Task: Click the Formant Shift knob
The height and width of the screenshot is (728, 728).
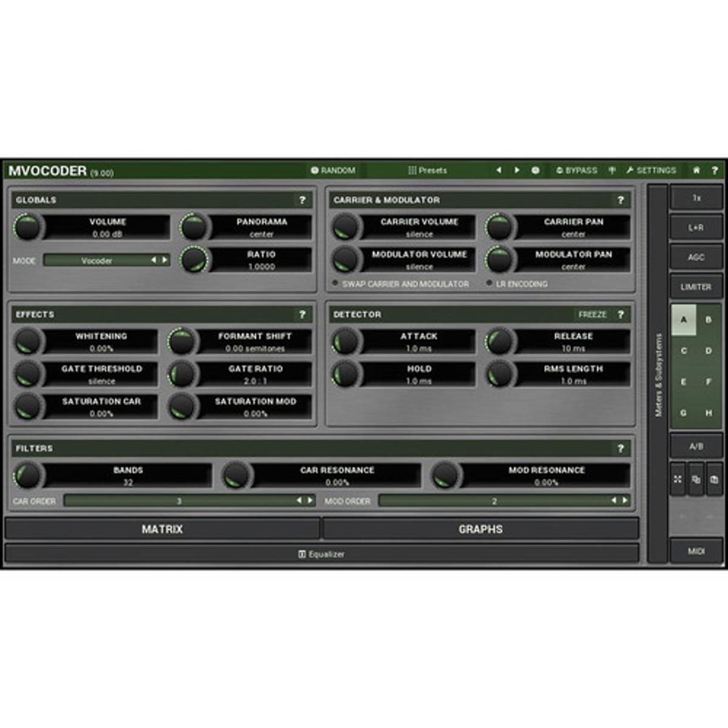Action: coord(182,342)
